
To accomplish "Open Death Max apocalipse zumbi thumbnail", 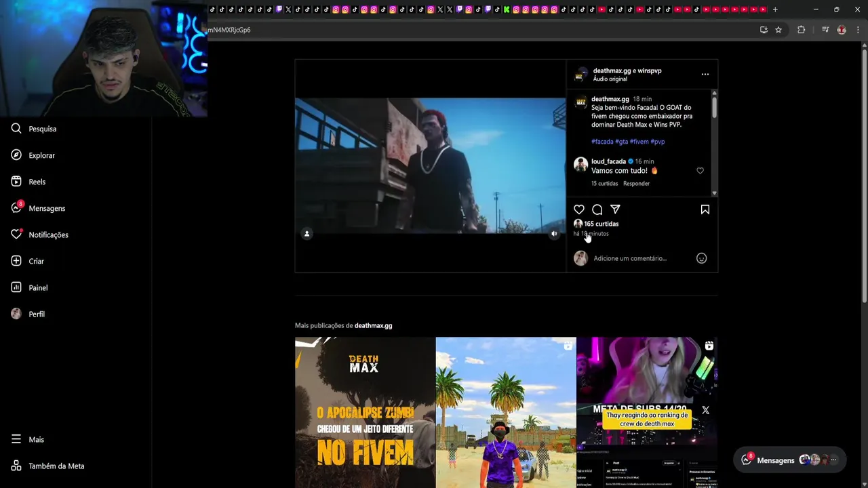I will [365, 412].
